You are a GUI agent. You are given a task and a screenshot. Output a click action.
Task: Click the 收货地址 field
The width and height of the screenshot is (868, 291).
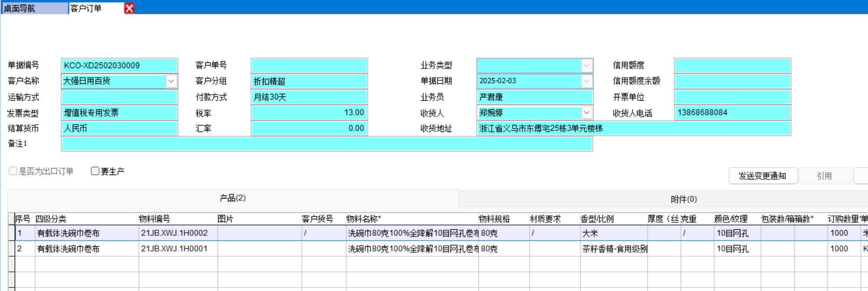633,129
